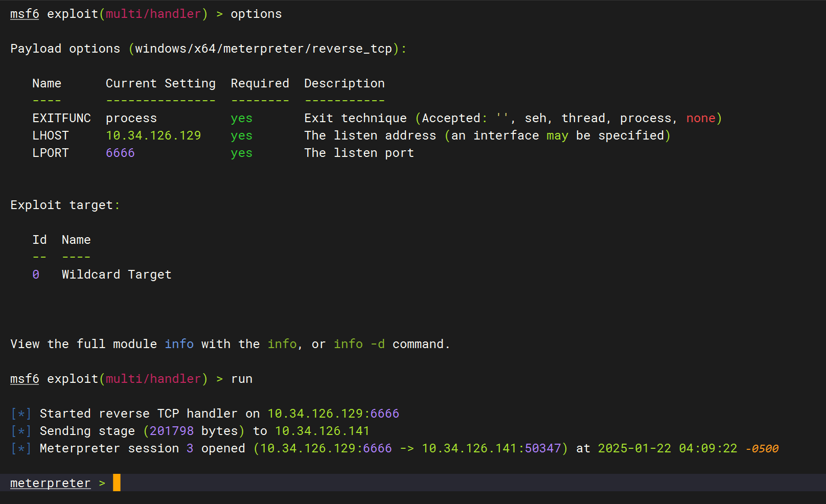Click the 'Required' column header
The image size is (826, 504).
coord(260,83)
